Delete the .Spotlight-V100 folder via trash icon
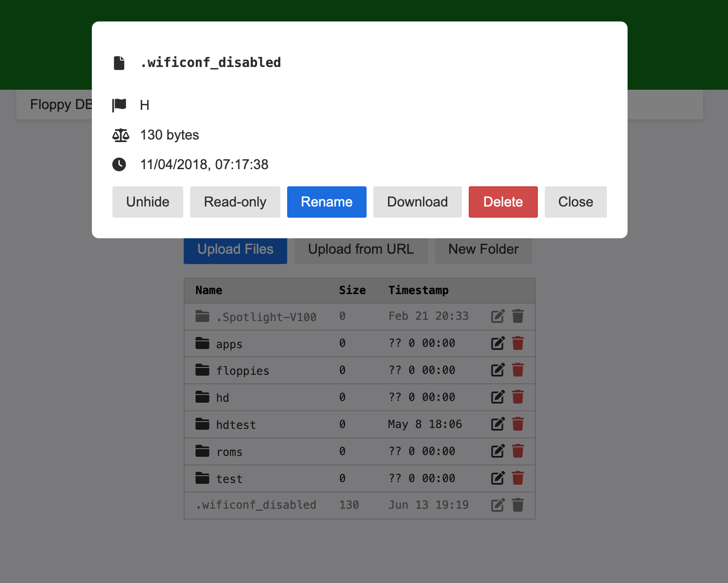Screen dimensions: 728x583 pyautogui.click(x=518, y=316)
